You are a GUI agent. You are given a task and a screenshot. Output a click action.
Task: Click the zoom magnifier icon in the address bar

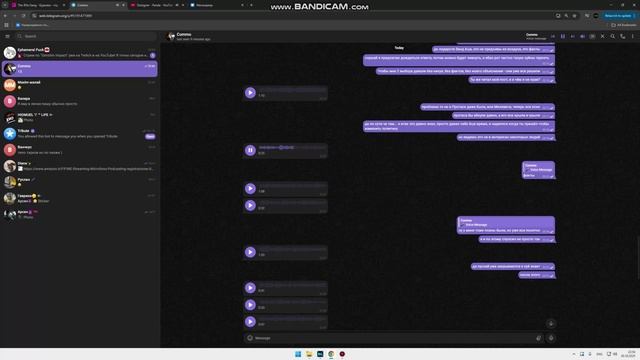coord(566,16)
